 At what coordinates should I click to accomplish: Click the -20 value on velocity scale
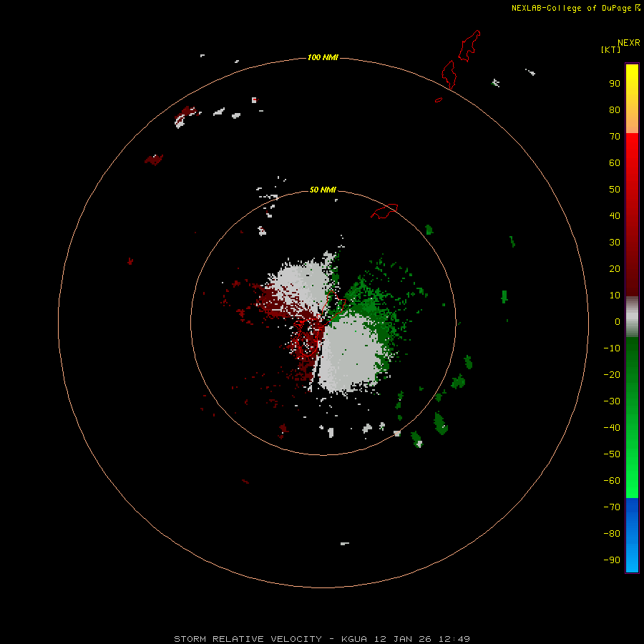pos(612,375)
